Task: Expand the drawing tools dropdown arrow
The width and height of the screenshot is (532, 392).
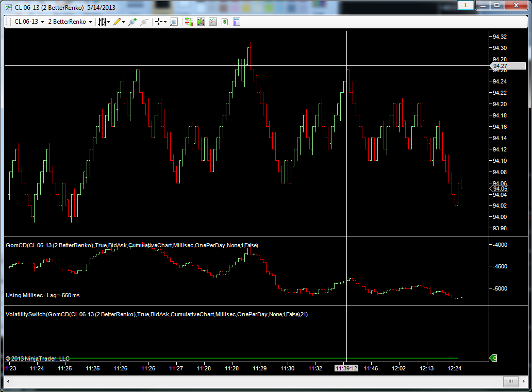Action: (x=124, y=22)
